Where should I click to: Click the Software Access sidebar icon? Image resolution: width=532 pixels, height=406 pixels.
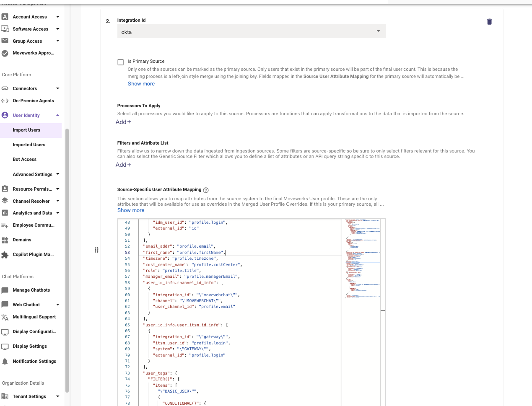5,29
